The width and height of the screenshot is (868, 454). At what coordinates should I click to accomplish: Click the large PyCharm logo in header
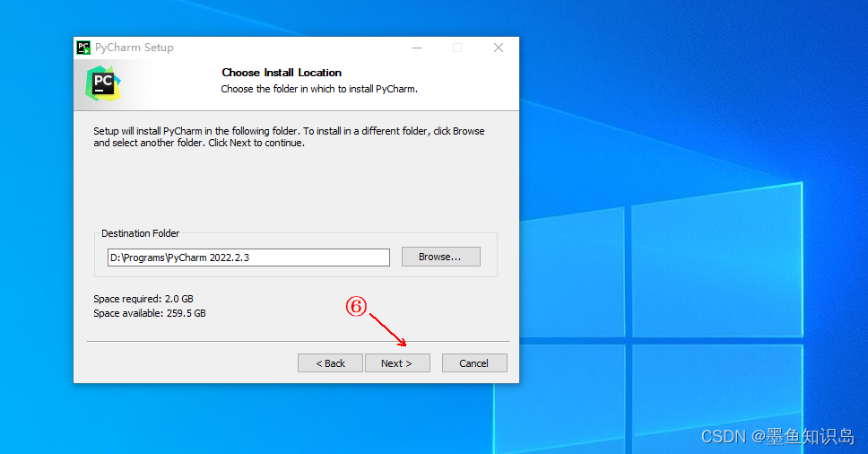103,83
